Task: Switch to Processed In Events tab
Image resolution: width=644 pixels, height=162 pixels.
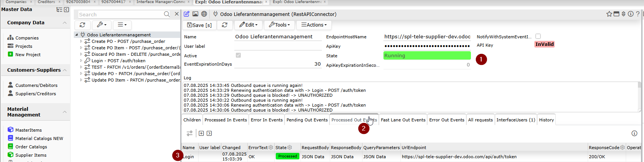Action: pyautogui.click(x=226, y=120)
